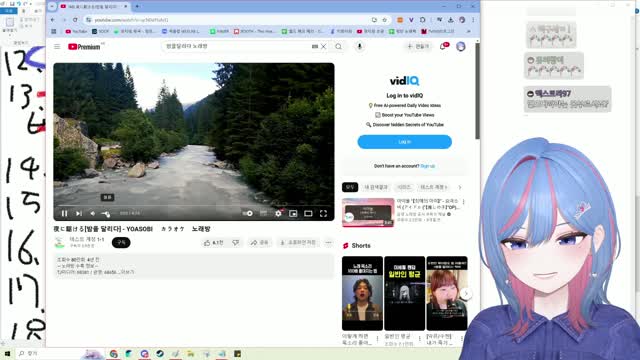
Task: Enable theater mode view
Action: 308,213
